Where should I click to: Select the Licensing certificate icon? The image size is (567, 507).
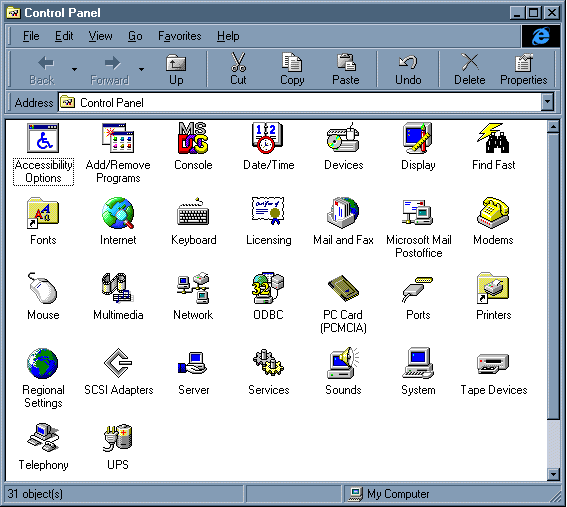point(268,212)
